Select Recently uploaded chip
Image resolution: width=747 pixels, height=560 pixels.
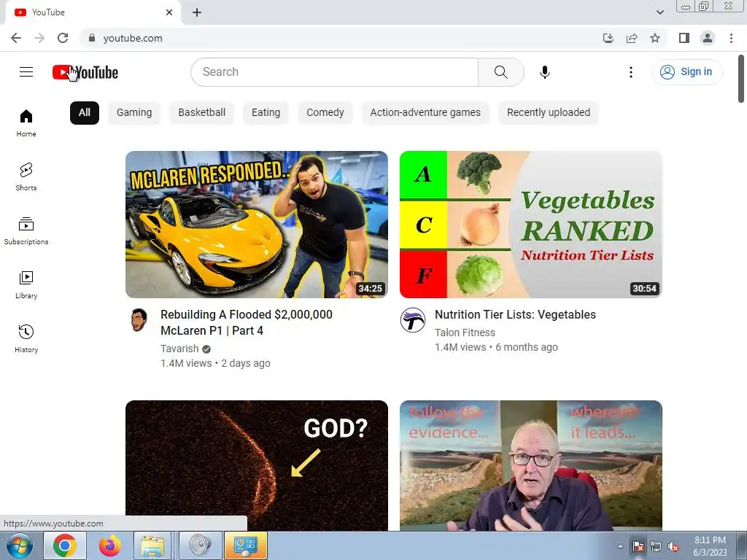549,113
